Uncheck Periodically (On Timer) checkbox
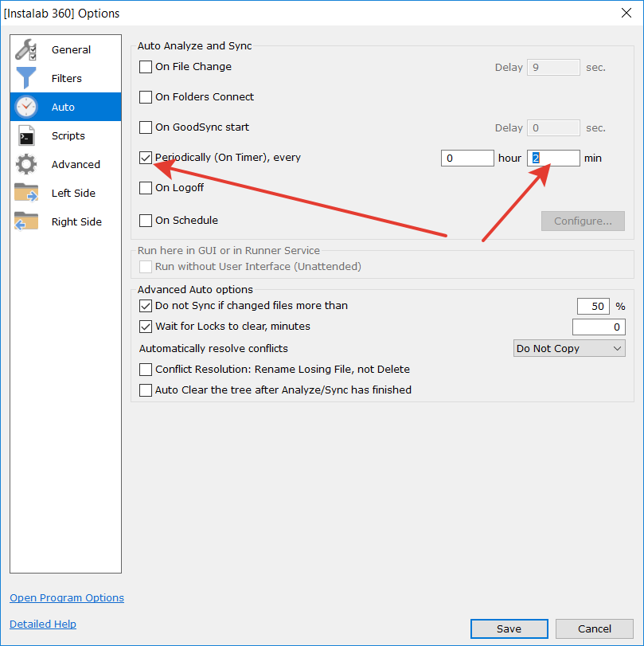The height and width of the screenshot is (646, 644). (146, 158)
